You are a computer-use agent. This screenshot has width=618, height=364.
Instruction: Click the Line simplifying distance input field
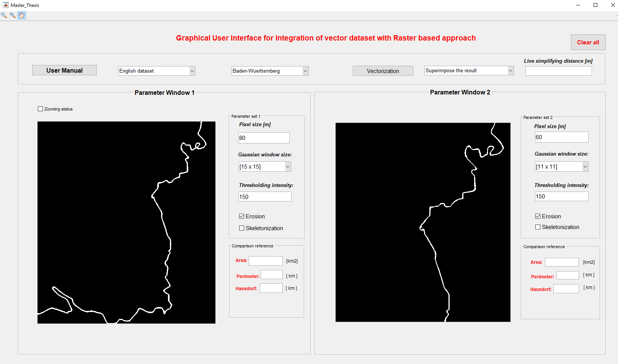click(x=559, y=71)
